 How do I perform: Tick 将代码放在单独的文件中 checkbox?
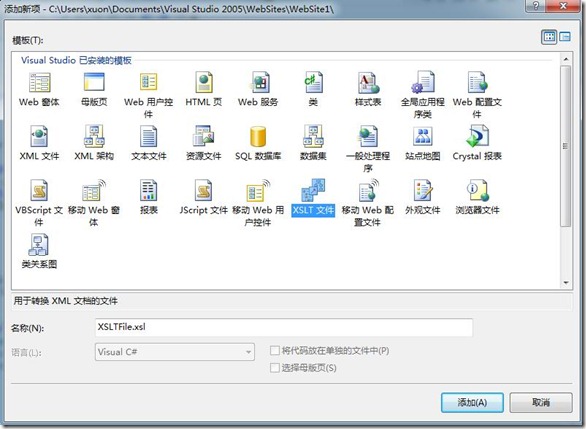[x=275, y=351]
